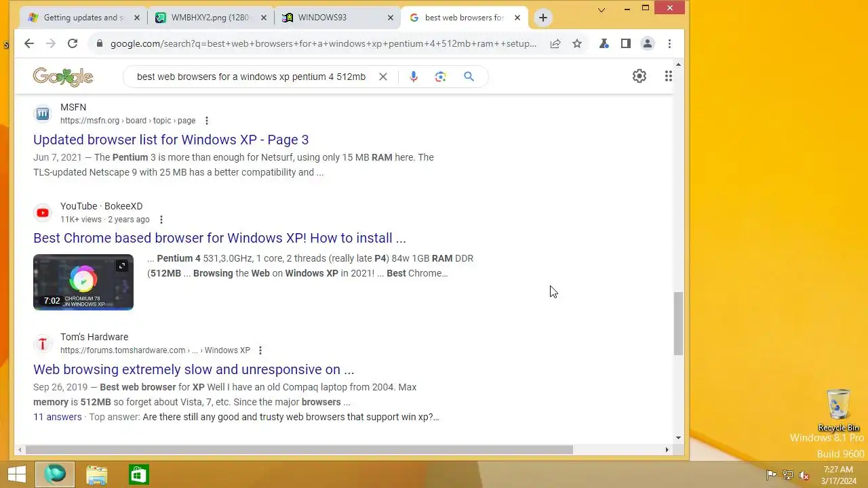Open the Google logo homepage

[63, 77]
